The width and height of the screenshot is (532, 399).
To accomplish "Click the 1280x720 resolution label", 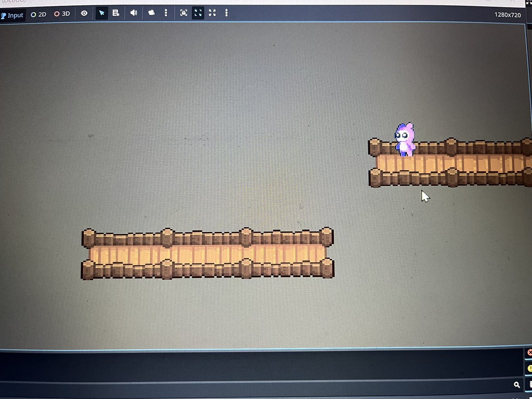I will pyautogui.click(x=508, y=15).
